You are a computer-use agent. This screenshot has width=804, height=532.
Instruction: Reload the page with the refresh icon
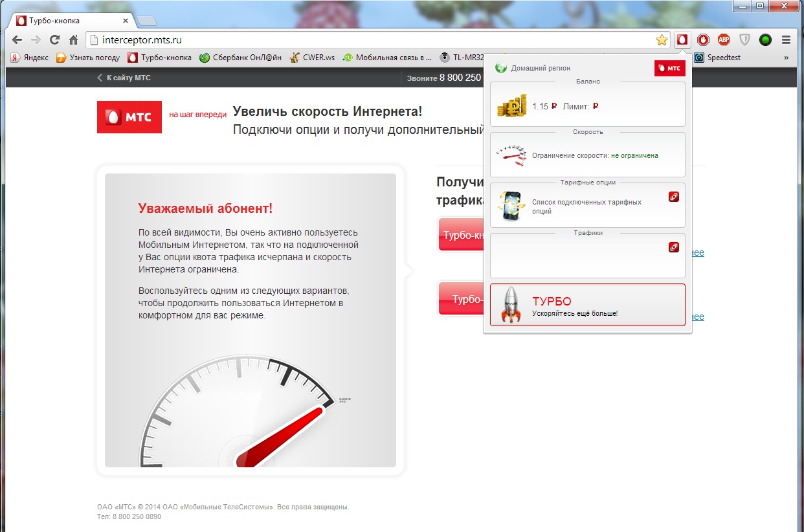point(54,39)
